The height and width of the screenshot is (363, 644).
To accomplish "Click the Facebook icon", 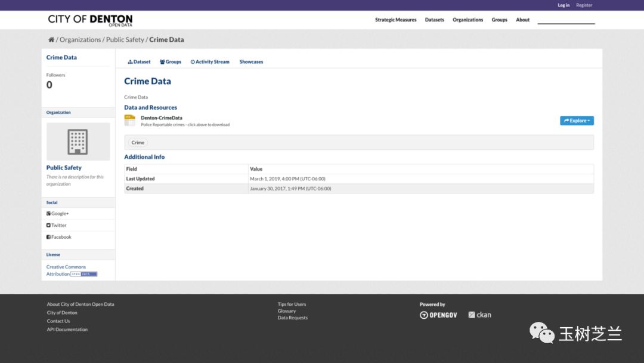I will 48,237.
